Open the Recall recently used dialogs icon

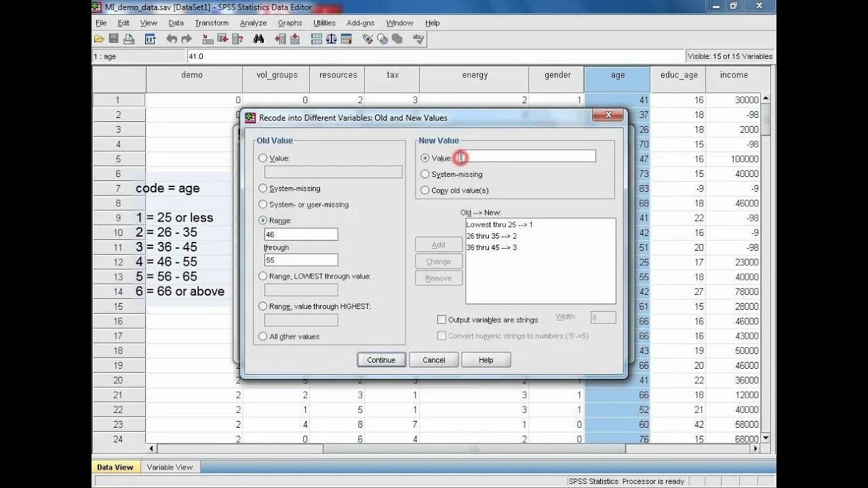150,39
